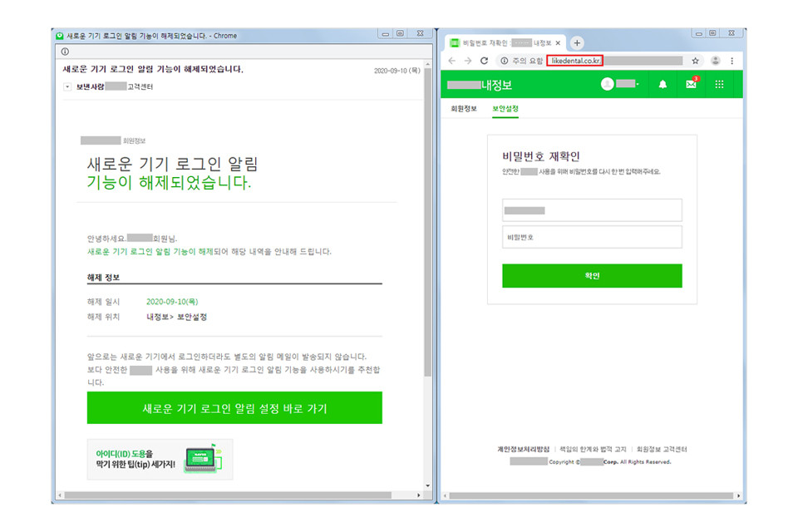Reload the likedental.co.kr page
The width and height of the screenshot is (798, 532).
click(x=485, y=61)
